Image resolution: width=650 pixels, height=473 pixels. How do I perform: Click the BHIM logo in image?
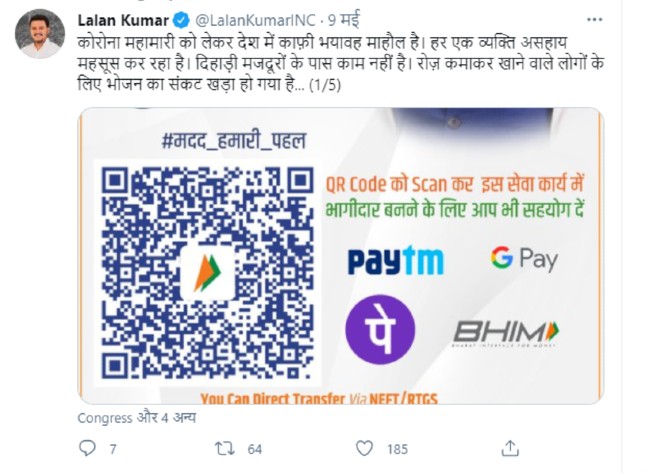tap(506, 333)
